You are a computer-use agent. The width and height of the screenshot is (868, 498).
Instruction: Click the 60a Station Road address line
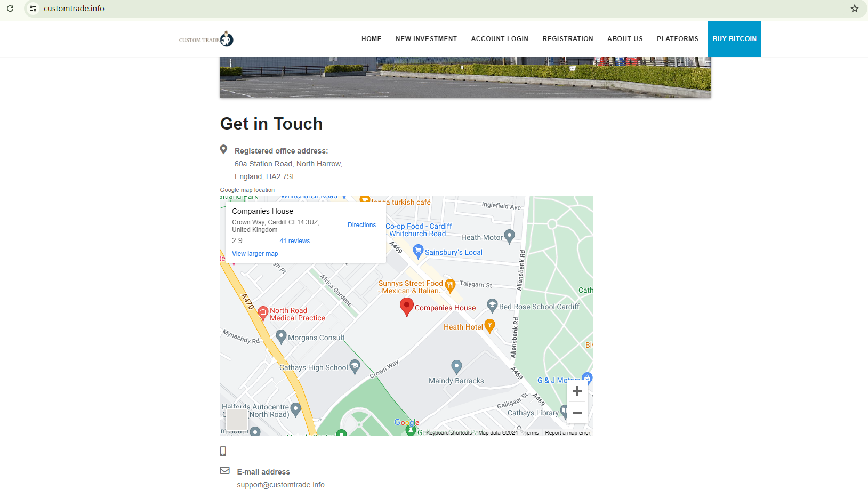click(288, 164)
